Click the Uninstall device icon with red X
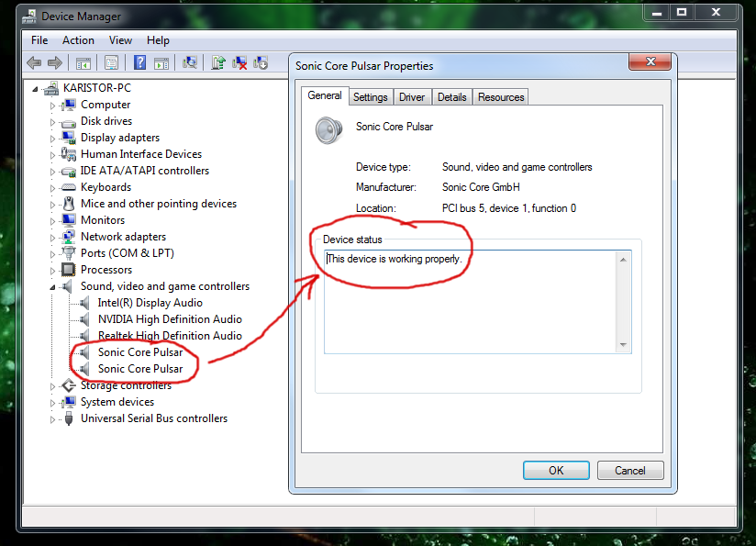 pyautogui.click(x=239, y=62)
